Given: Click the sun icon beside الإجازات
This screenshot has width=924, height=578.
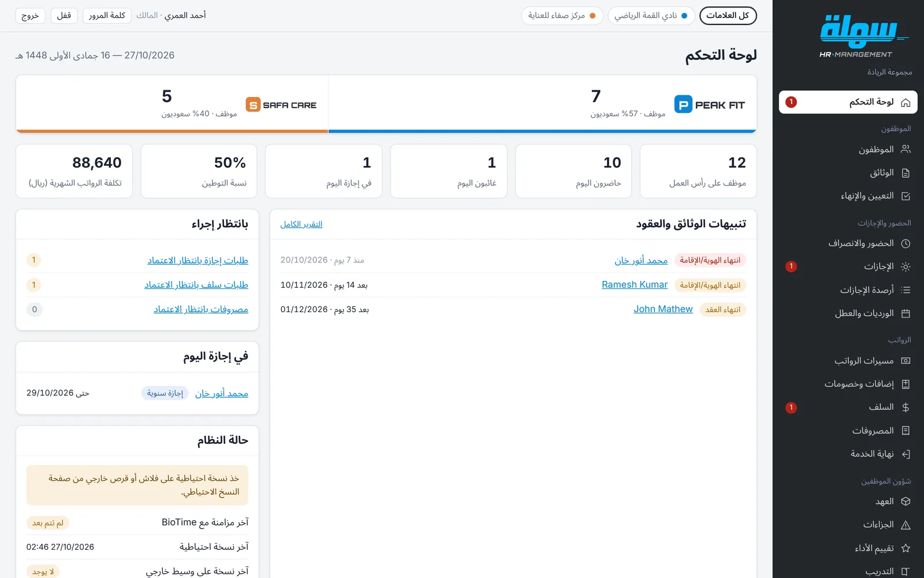Looking at the screenshot, I should (x=906, y=266).
